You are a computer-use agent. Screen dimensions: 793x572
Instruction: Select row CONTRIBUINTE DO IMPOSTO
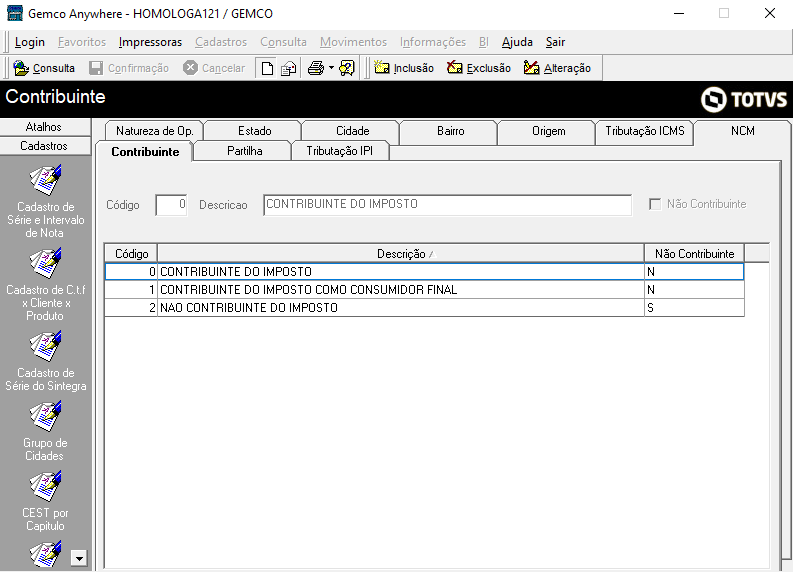424,272
